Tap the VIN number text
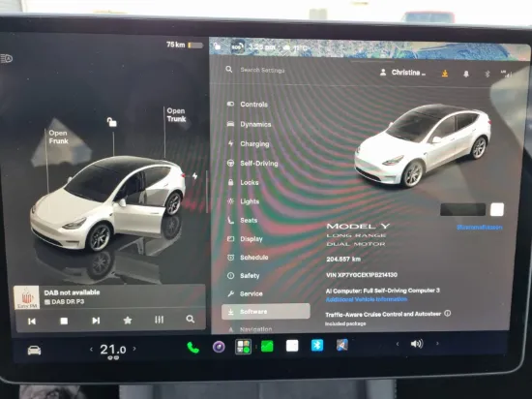 click(x=362, y=275)
